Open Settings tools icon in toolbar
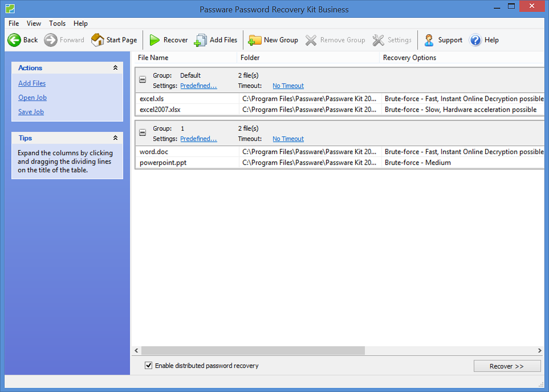This screenshot has height=392, width=549. (x=378, y=40)
